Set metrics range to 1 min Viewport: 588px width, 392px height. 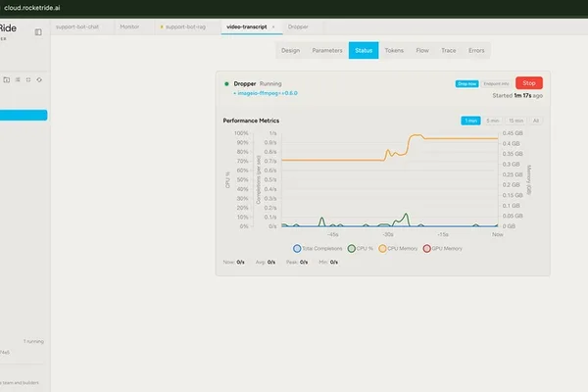[470, 121]
